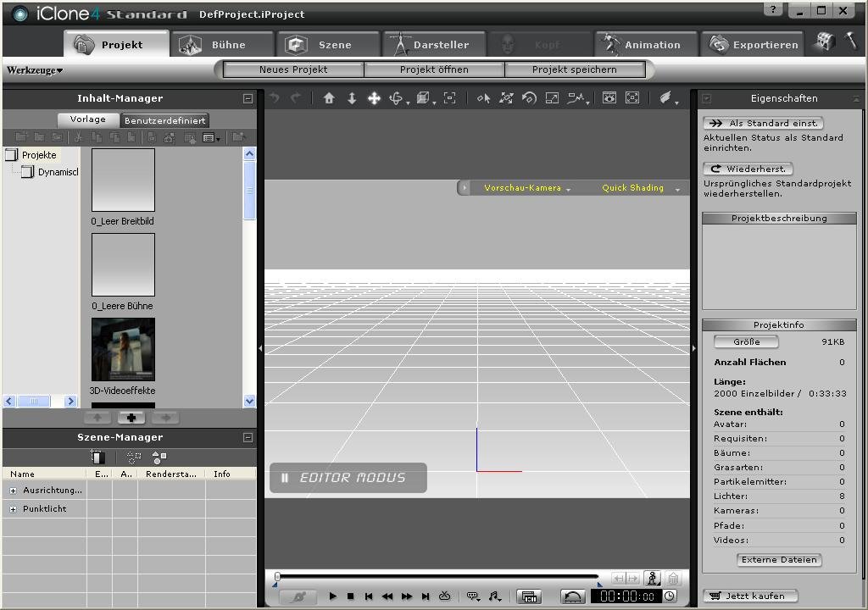This screenshot has height=610, width=868.
Task: Click the speech bubble subtitle icon
Action: pyautogui.click(x=473, y=596)
